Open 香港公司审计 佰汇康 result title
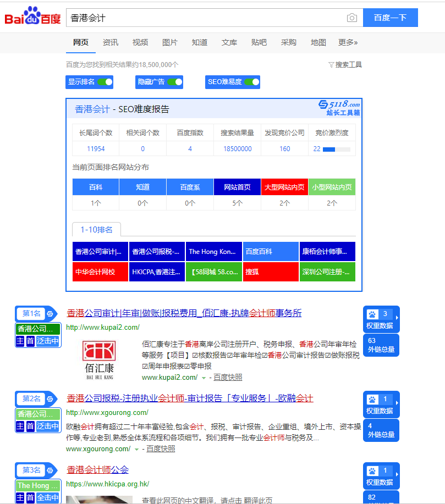Screen dimensions: 445x504 184,313
